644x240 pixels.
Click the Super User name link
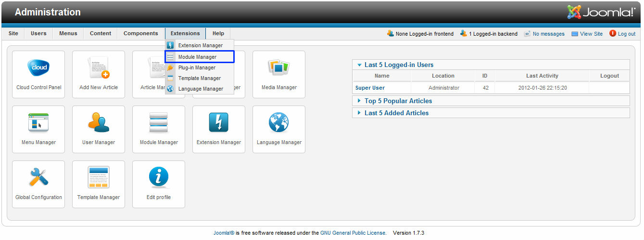point(370,88)
